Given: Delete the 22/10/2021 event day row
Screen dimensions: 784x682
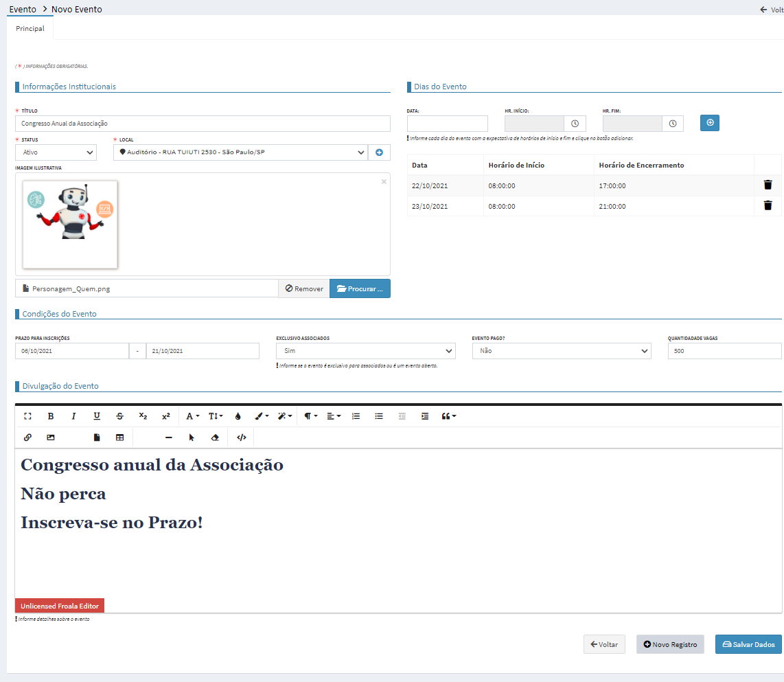Looking at the screenshot, I should 768,185.
